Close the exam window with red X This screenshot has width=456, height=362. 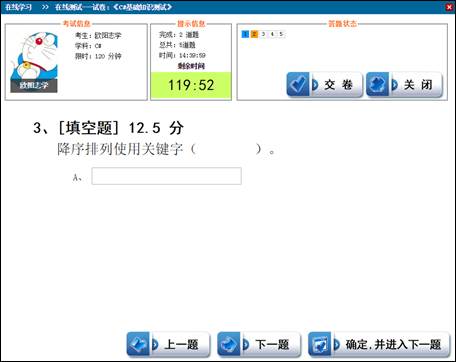tap(449, 7)
